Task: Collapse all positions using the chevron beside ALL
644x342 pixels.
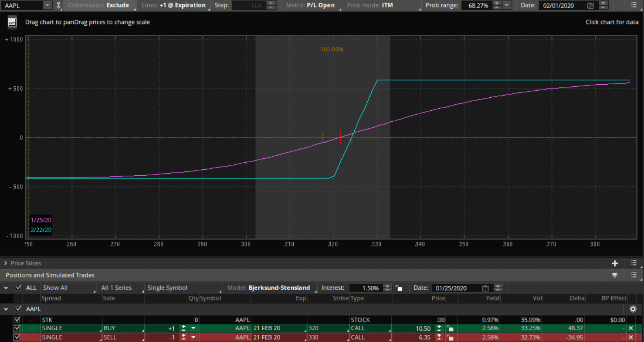Action: (6, 288)
